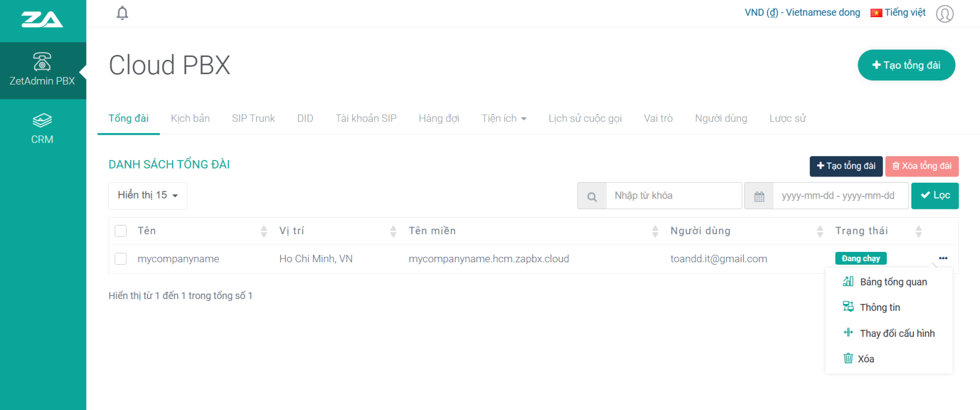
Task: Click the Nhập từ khóa search field
Action: point(673,196)
